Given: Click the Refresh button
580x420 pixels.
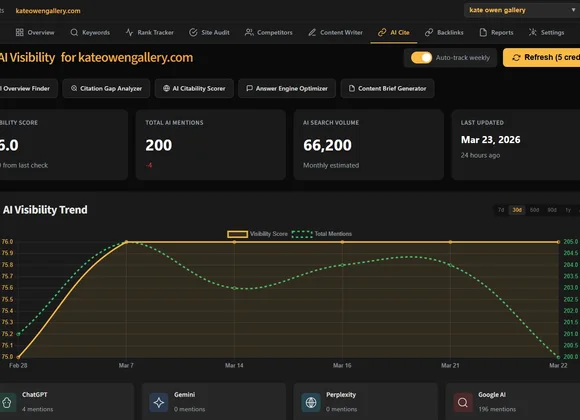Looking at the screenshot, I should pos(542,57).
